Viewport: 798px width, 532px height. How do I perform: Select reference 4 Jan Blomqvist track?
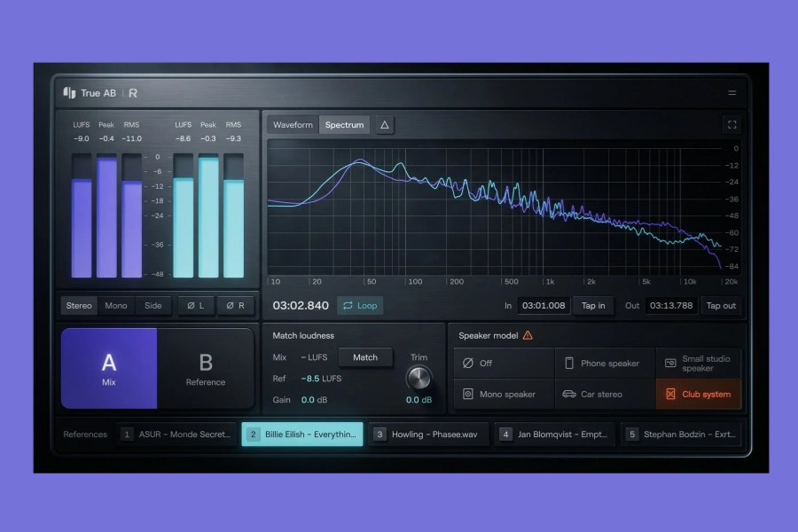coord(555,434)
